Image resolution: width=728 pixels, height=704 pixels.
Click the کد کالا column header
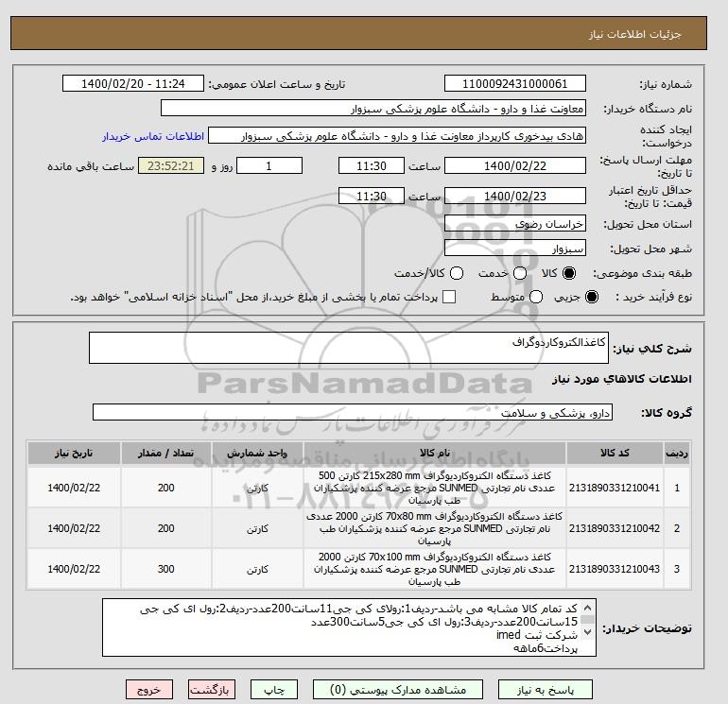point(615,453)
